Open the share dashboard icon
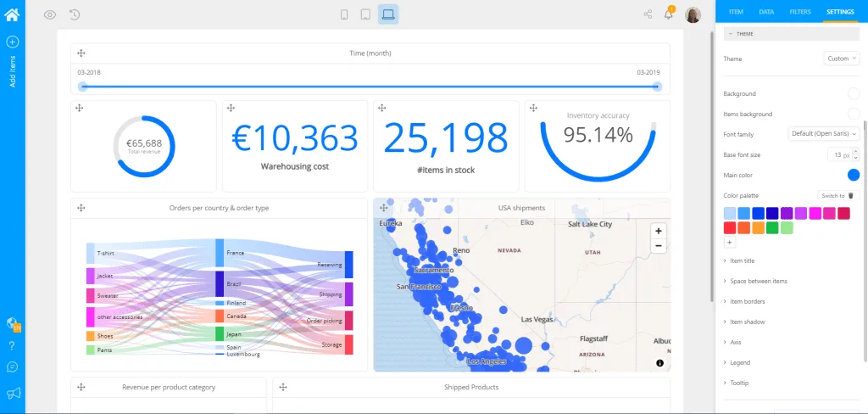Screen dimensions: 868x414 [648, 14]
